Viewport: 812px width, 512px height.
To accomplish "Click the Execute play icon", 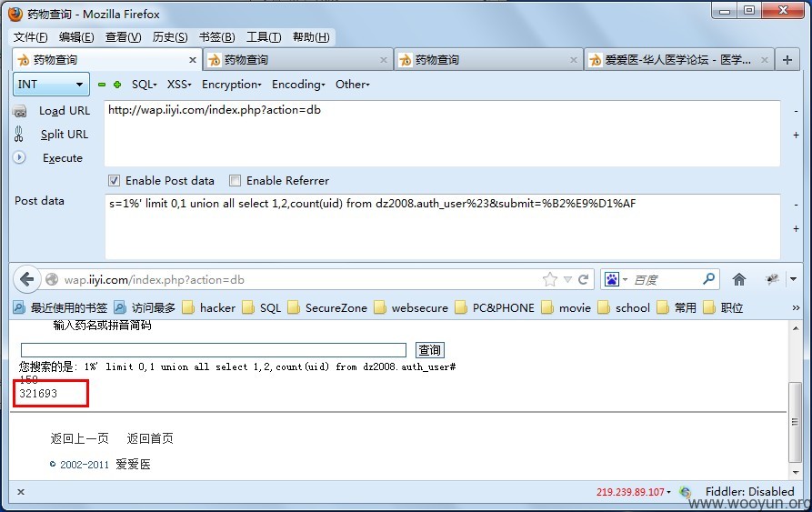I will tap(19, 157).
